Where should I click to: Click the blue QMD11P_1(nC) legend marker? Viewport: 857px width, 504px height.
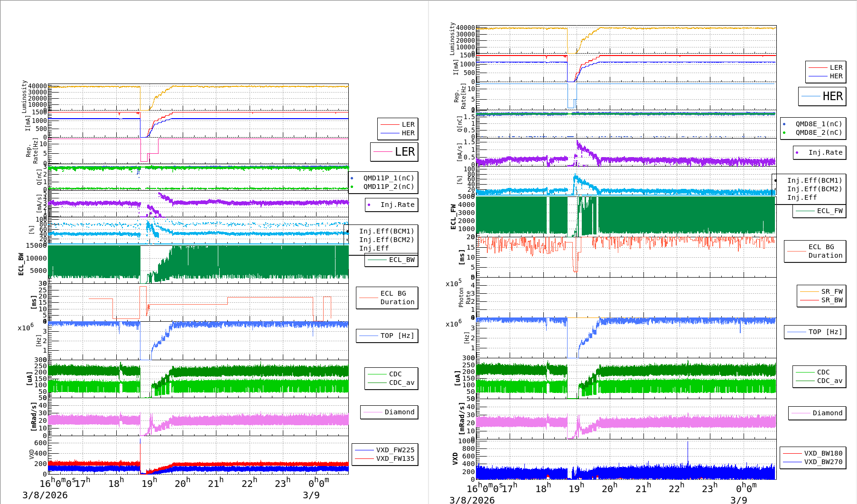[352, 178]
